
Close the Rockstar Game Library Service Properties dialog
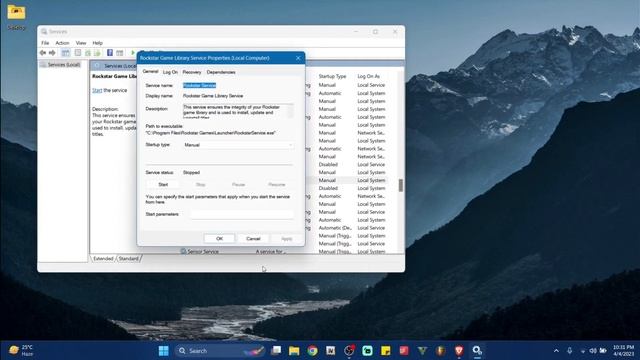tap(298, 58)
